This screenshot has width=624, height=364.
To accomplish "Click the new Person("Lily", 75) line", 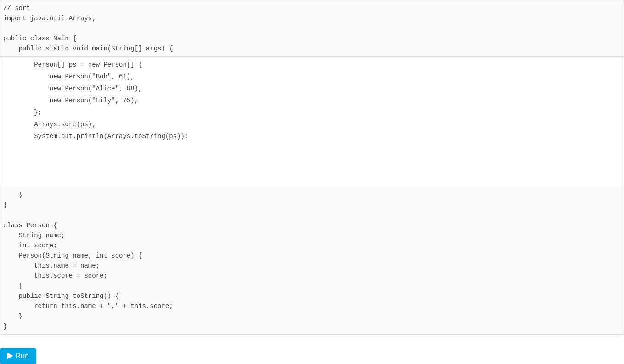I will point(94,101).
